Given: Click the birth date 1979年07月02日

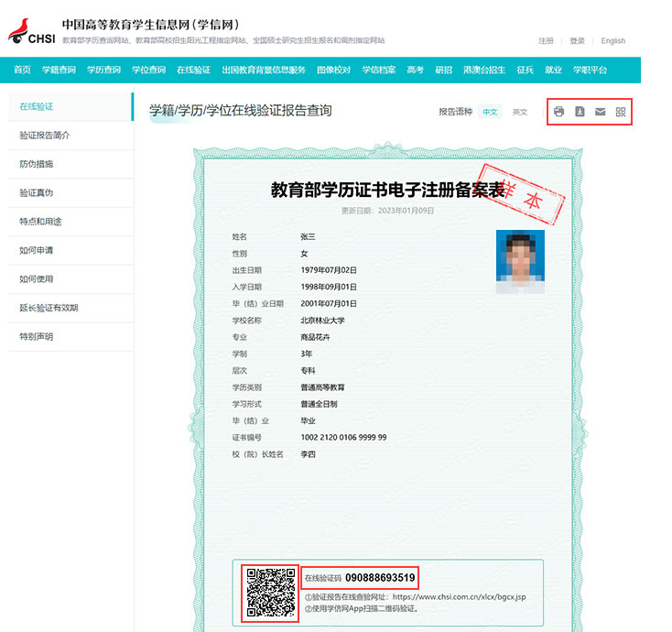Looking at the screenshot, I should point(329,270).
